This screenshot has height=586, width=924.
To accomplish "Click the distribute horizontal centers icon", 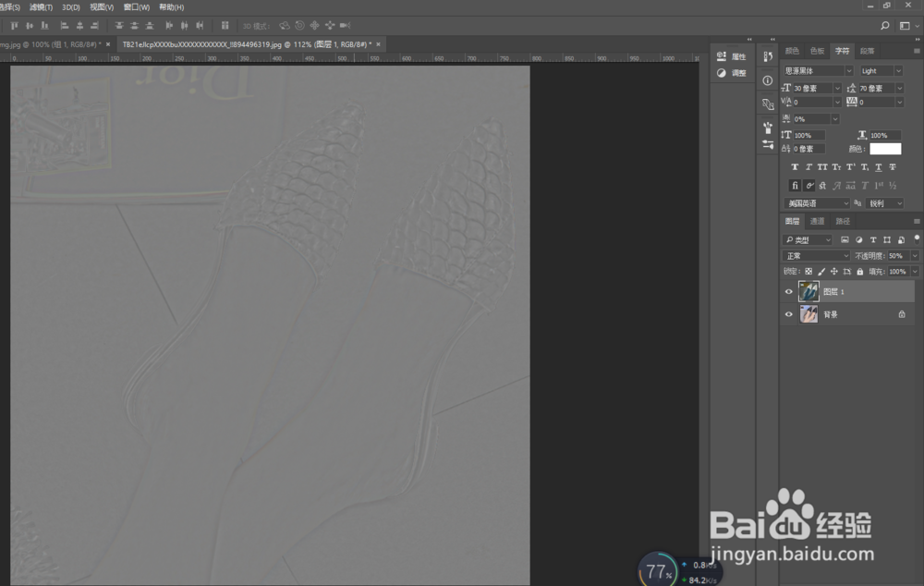I will [x=185, y=25].
